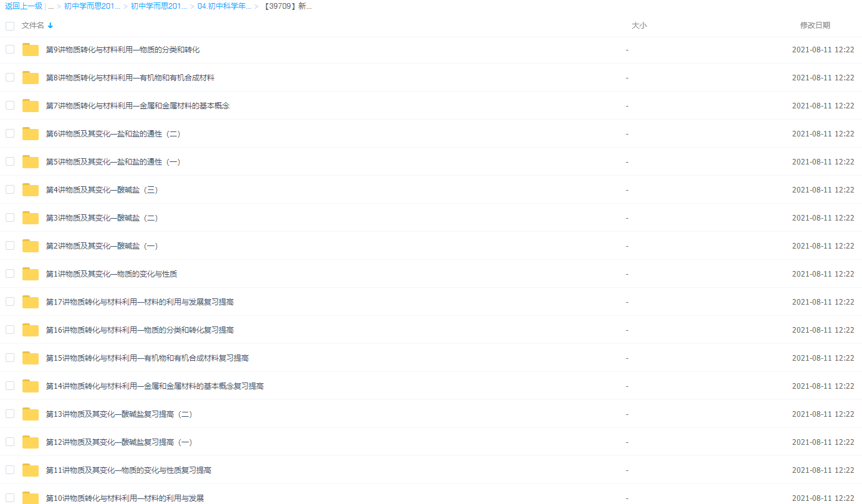Click folder icon of 第16讲 物质的分类和转化复习提高

[x=30, y=330]
